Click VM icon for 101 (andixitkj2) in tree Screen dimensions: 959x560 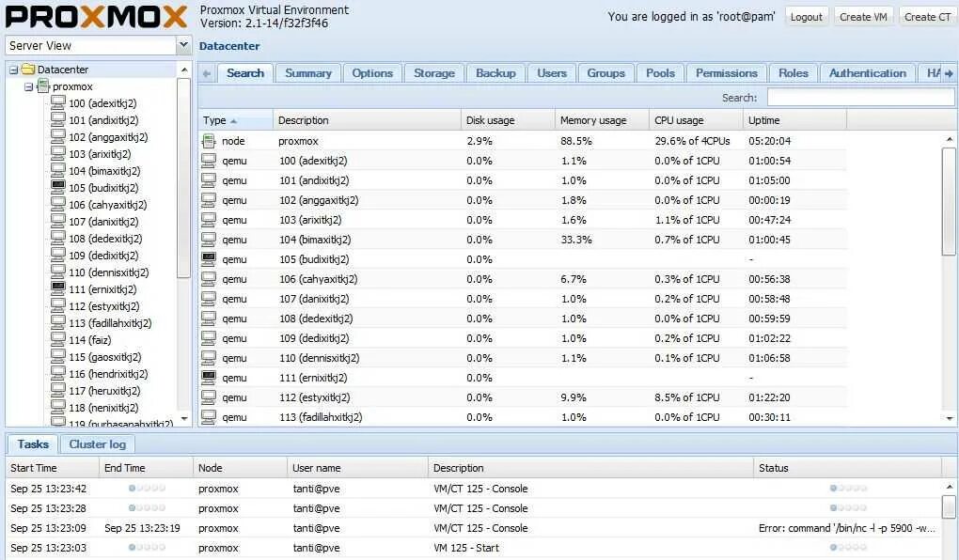58,120
